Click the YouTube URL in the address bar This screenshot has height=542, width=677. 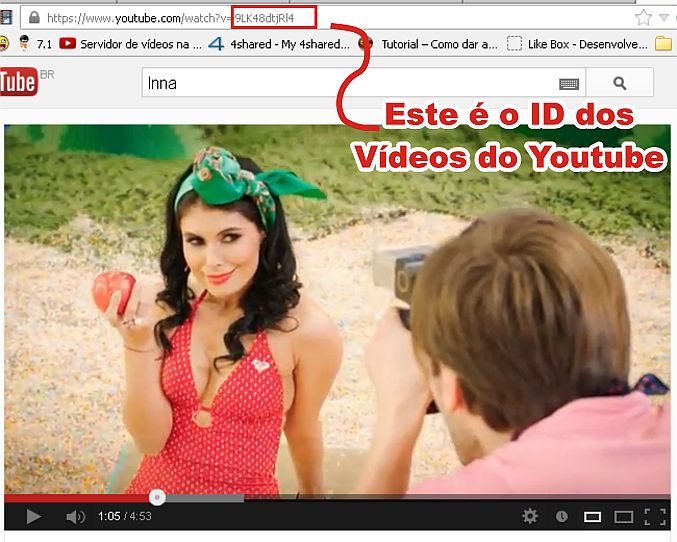(171, 18)
